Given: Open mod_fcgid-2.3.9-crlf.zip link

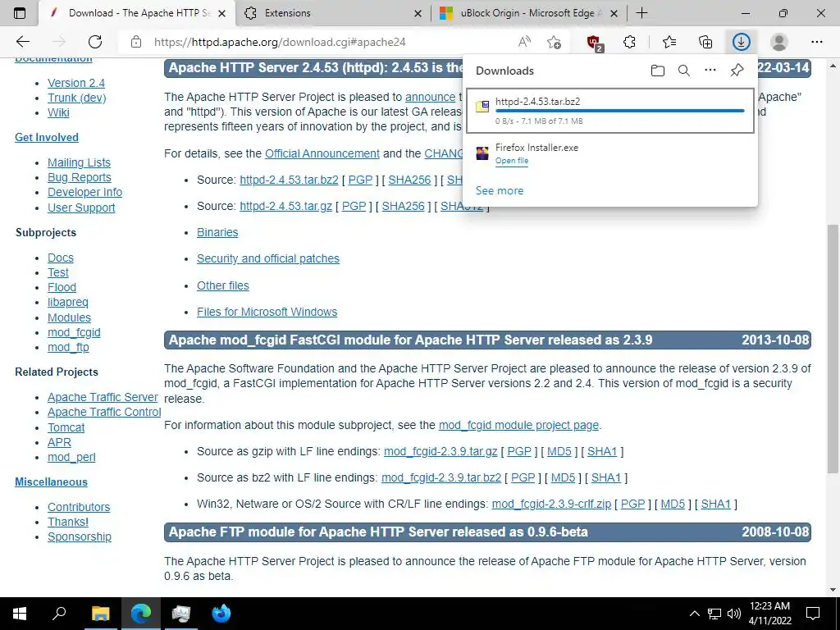Looking at the screenshot, I should (551, 504).
